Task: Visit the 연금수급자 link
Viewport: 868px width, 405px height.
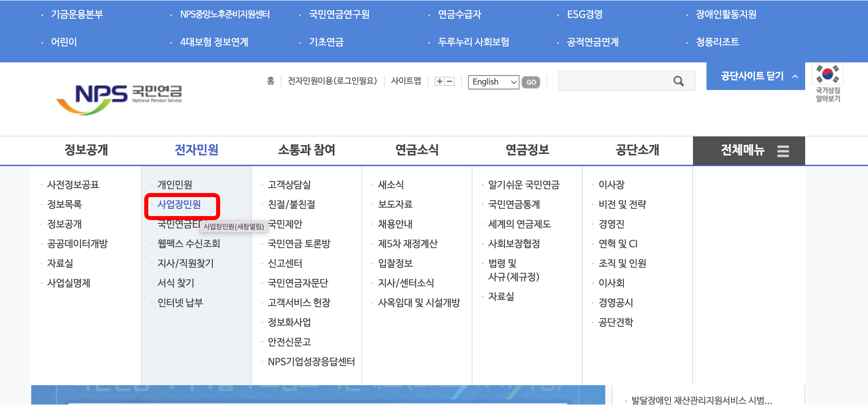Action: [x=460, y=14]
